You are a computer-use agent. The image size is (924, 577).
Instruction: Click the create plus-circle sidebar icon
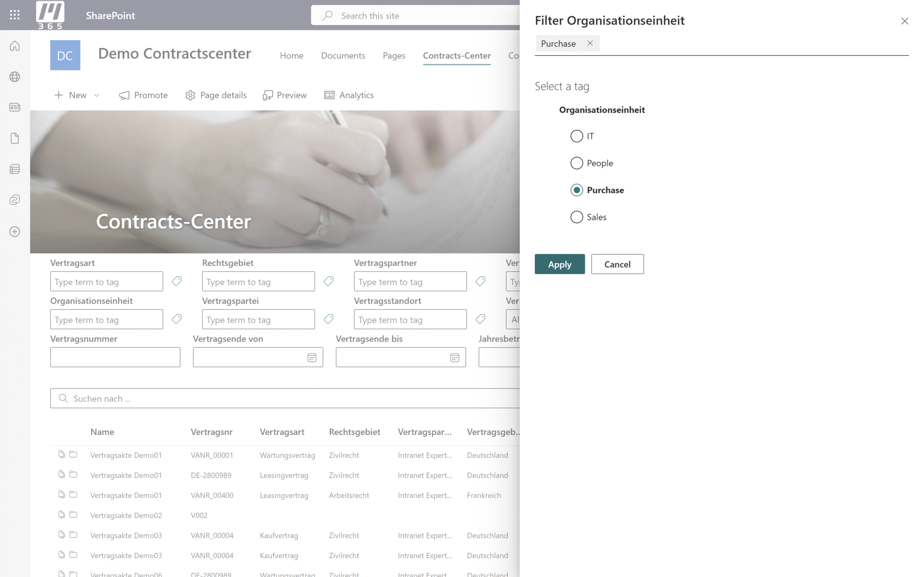[14, 232]
